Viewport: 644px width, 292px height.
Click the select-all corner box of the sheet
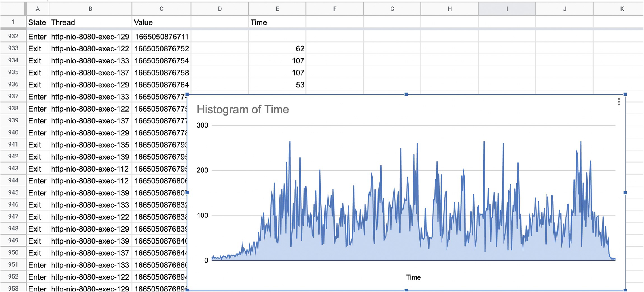click(13, 9)
